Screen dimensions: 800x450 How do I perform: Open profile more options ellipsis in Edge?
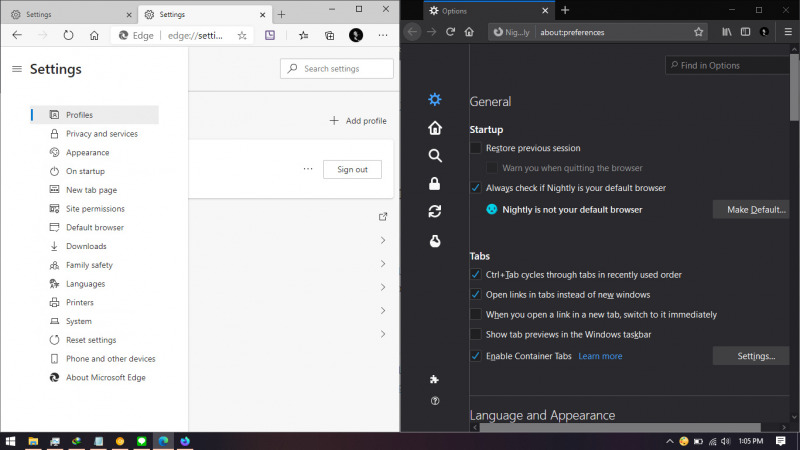pos(308,169)
